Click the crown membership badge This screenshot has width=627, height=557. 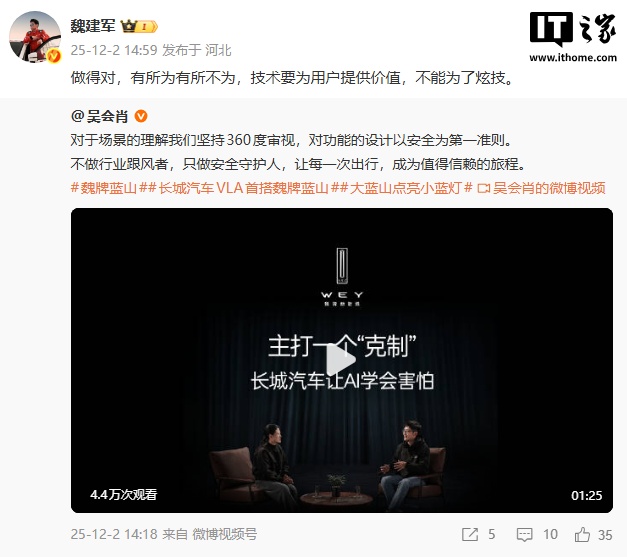tap(139, 26)
